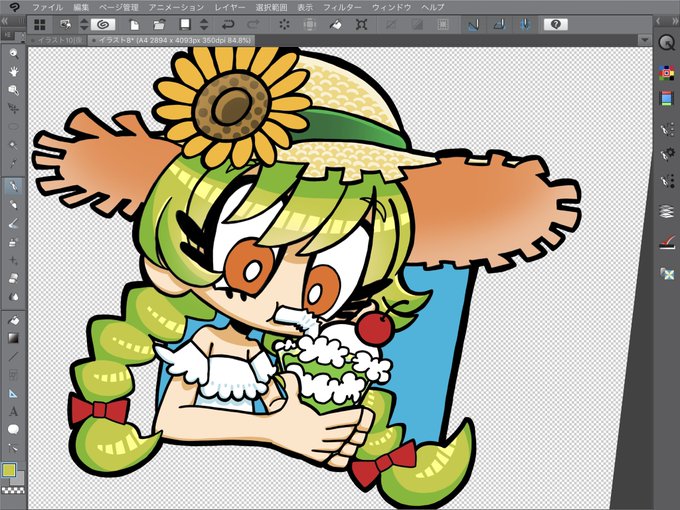The width and height of the screenshot is (680, 510).
Task: Click the command bar settings icon
Action: pos(65,25)
